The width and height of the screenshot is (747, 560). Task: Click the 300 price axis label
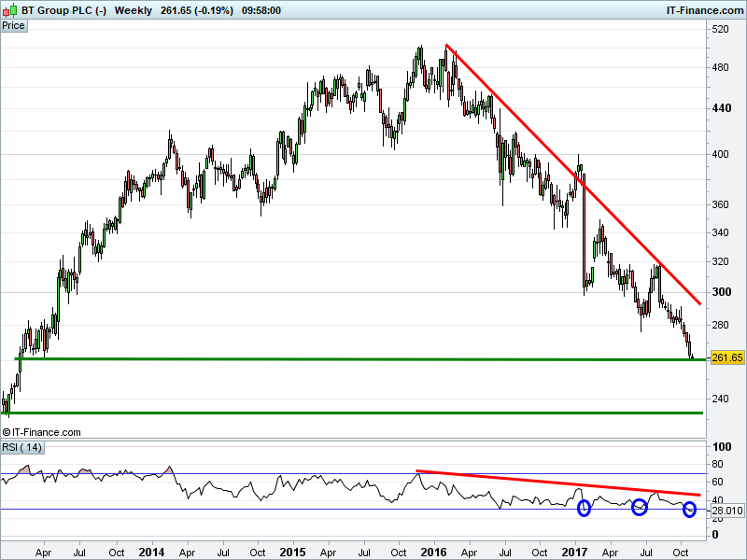pyautogui.click(x=721, y=292)
